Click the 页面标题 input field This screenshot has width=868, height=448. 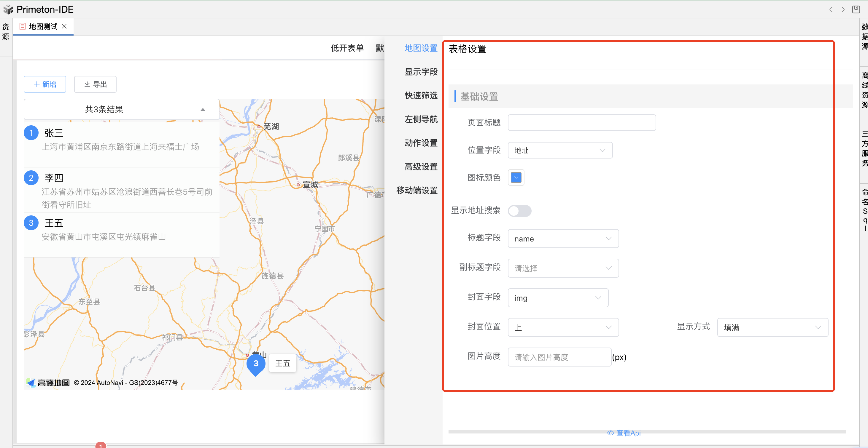[x=582, y=123]
